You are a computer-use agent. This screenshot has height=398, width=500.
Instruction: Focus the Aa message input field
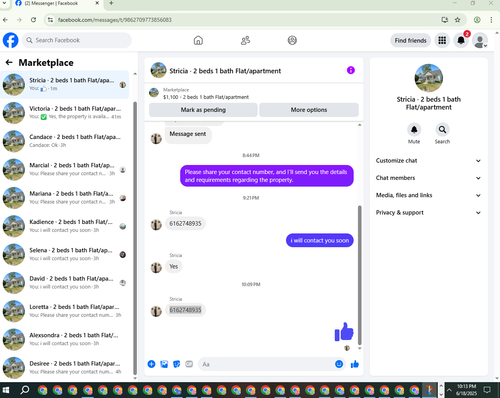click(267, 364)
